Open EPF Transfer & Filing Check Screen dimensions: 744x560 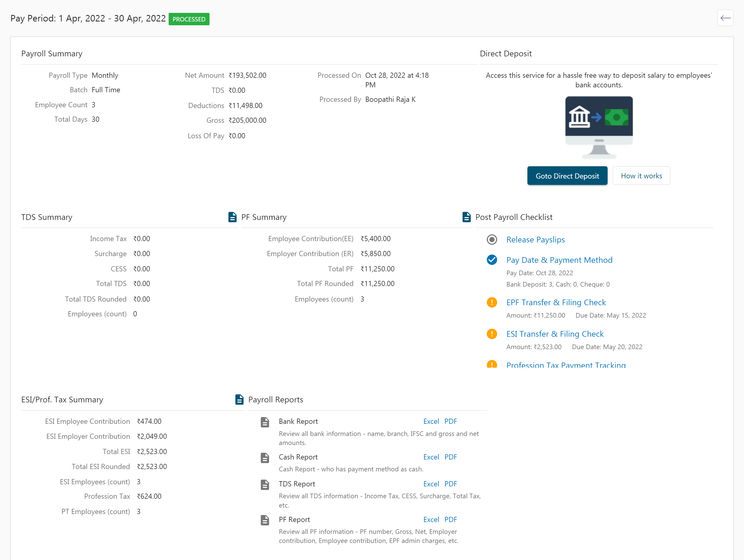(x=556, y=302)
